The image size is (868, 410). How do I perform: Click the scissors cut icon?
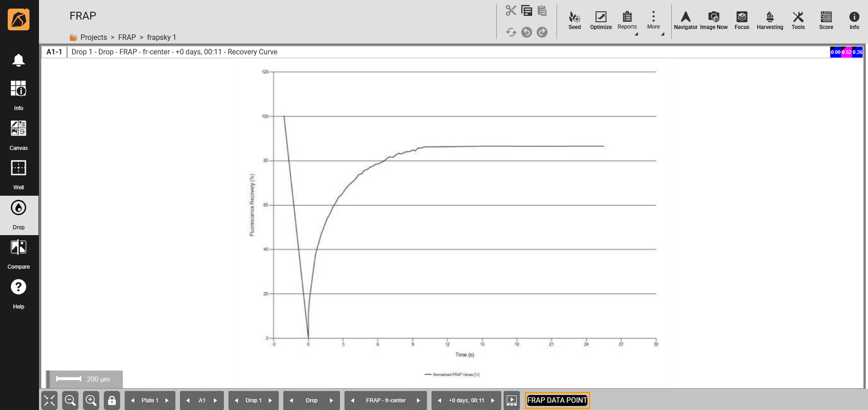tap(511, 10)
